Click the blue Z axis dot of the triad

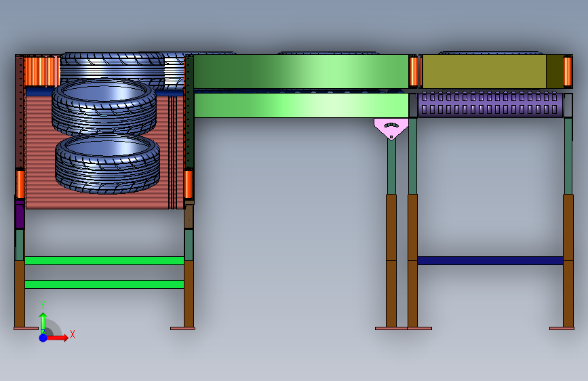pos(43,338)
